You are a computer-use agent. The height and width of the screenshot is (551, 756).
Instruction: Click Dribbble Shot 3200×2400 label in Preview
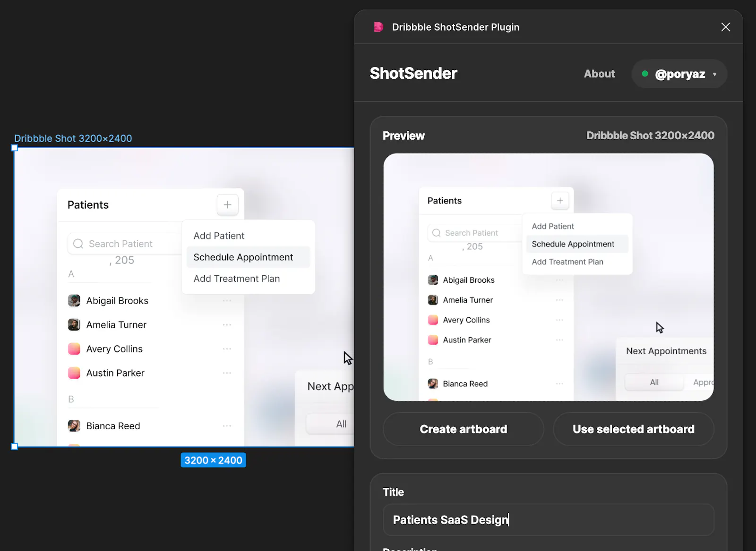click(x=650, y=136)
